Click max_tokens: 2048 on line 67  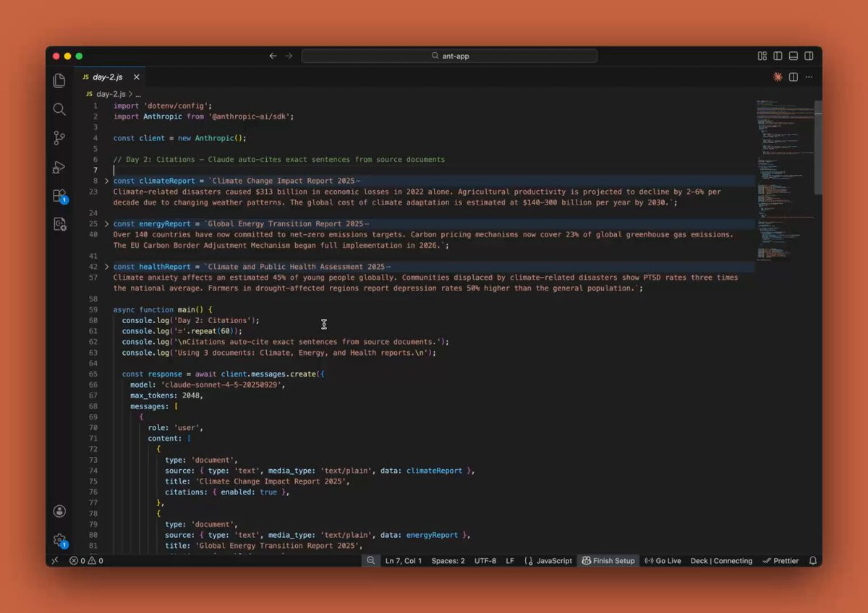point(166,395)
